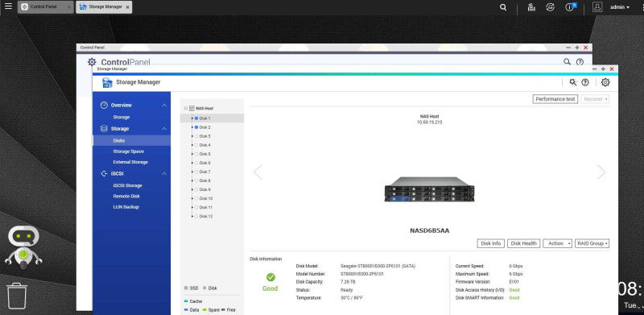Select Disk 4 in the tree

pyautogui.click(x=204, y=145)
